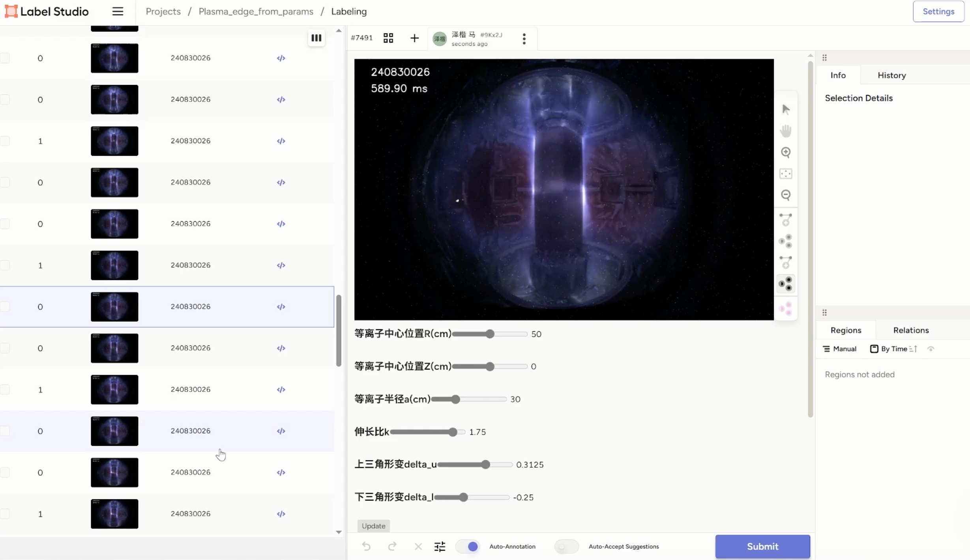Choose the zoom in magnifier tool
The image size is (970, 560).
pyautogui.click(x=786, y=152)
